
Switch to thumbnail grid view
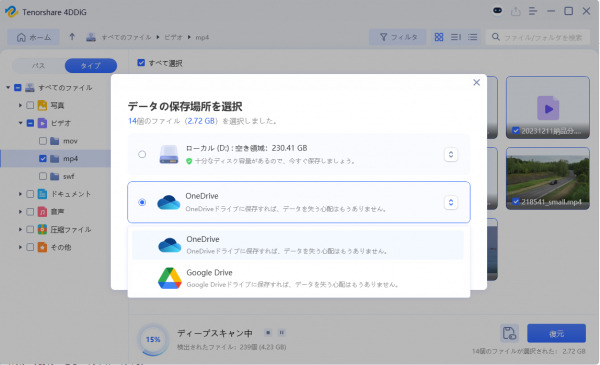(x=439, y=37)
